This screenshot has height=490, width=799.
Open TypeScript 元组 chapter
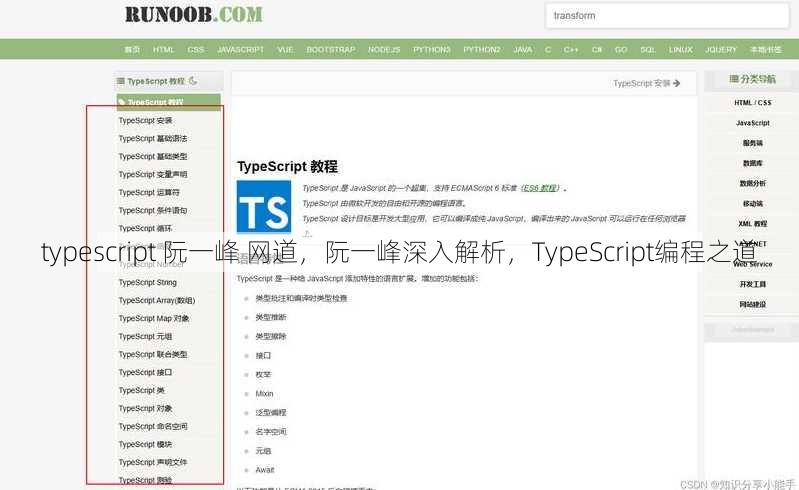pos(145,337)
